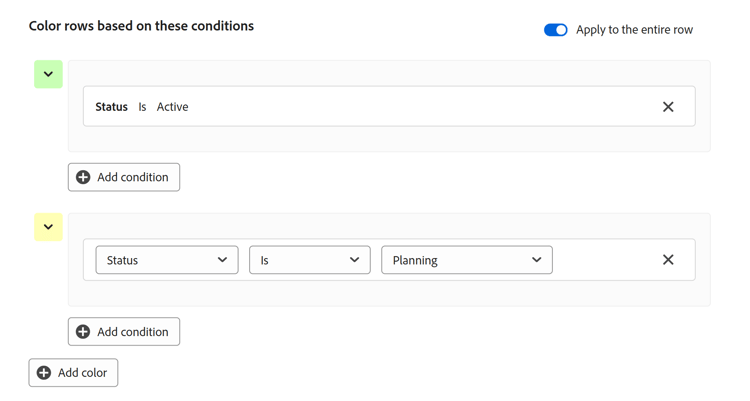Open the Is operator dropdown
750x401 pixels.
tap(309, 260)
